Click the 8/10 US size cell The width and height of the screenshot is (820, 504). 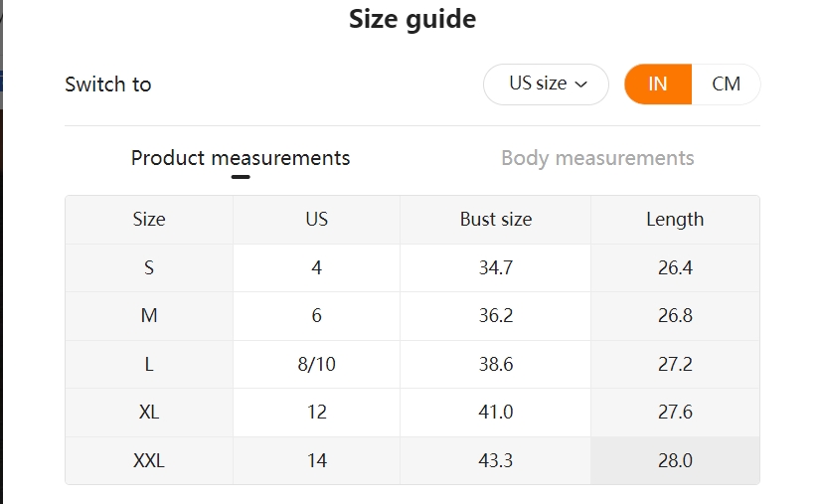[316, 364]
